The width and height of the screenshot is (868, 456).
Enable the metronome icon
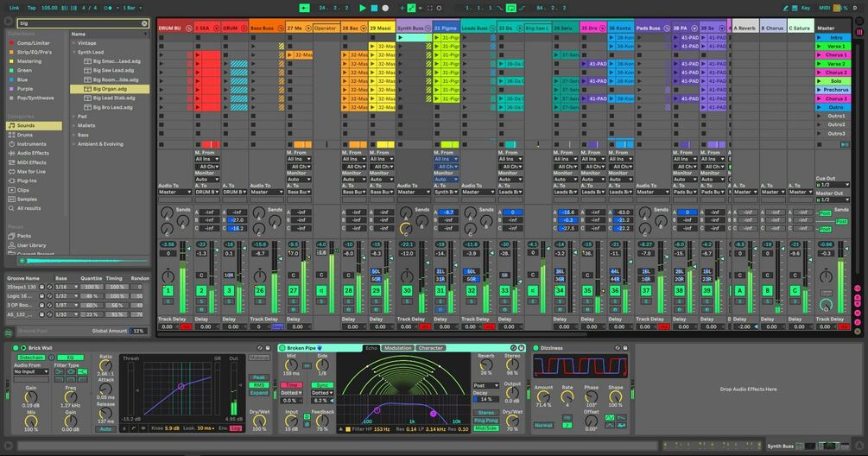[x=108, y=8]
